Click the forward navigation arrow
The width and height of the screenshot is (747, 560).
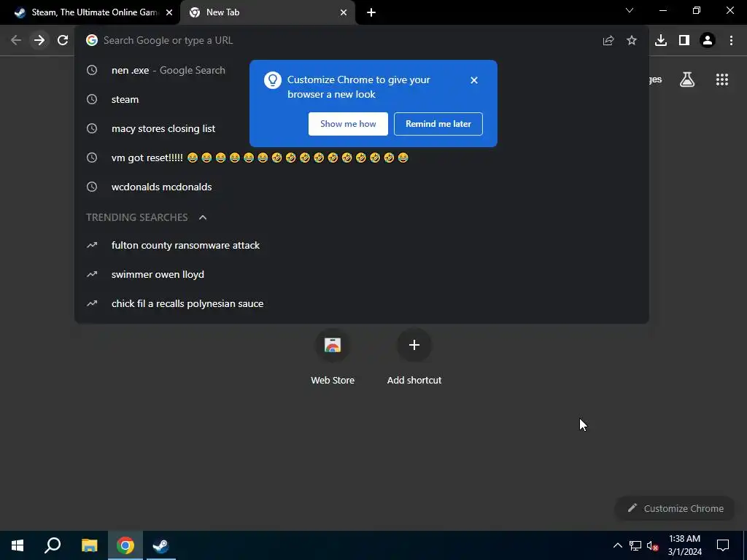[x=39, y=41]
